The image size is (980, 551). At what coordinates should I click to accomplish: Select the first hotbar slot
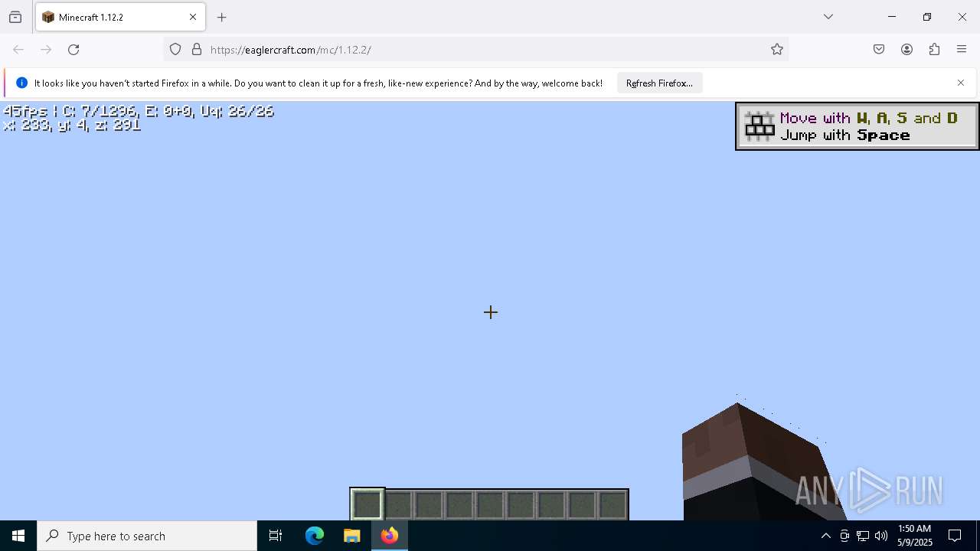(367, 504)
